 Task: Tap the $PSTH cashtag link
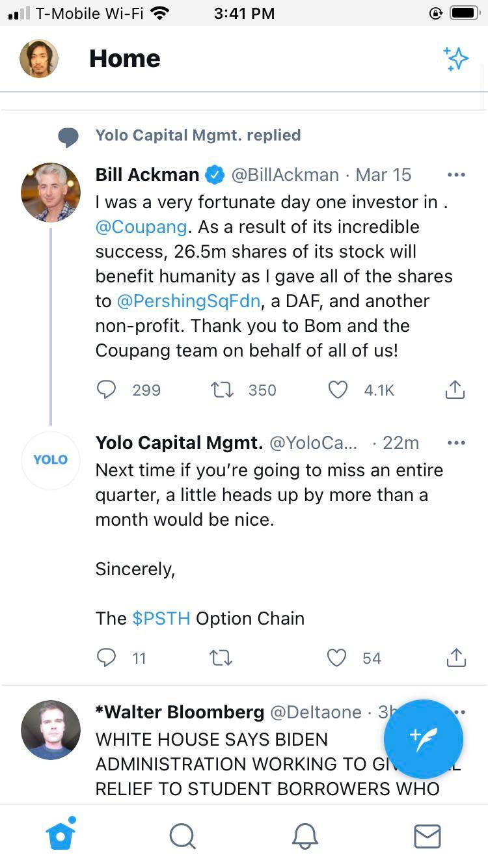click(161, 618)
